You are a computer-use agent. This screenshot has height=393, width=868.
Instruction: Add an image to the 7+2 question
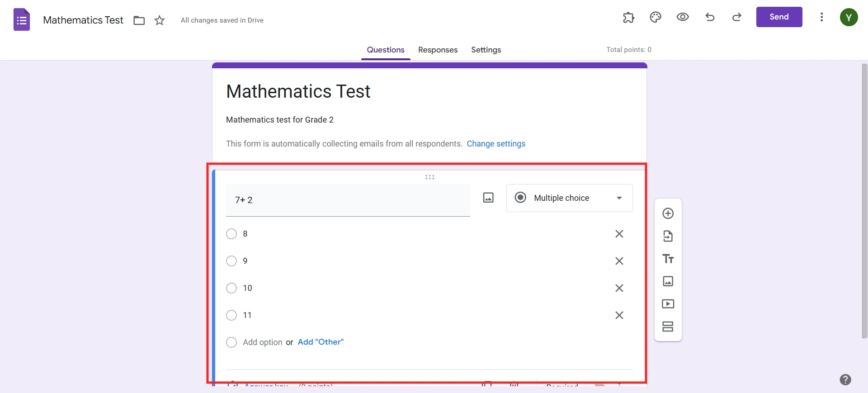coord(488,198)
